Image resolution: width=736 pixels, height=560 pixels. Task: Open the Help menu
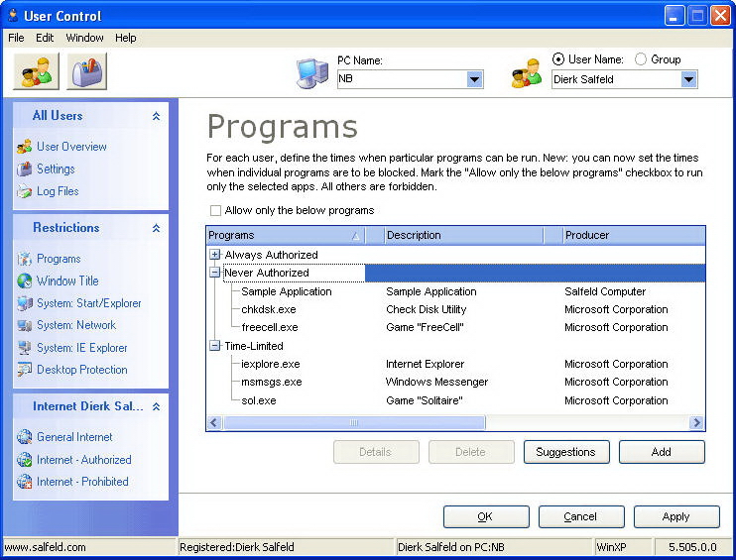coord(126,38)
